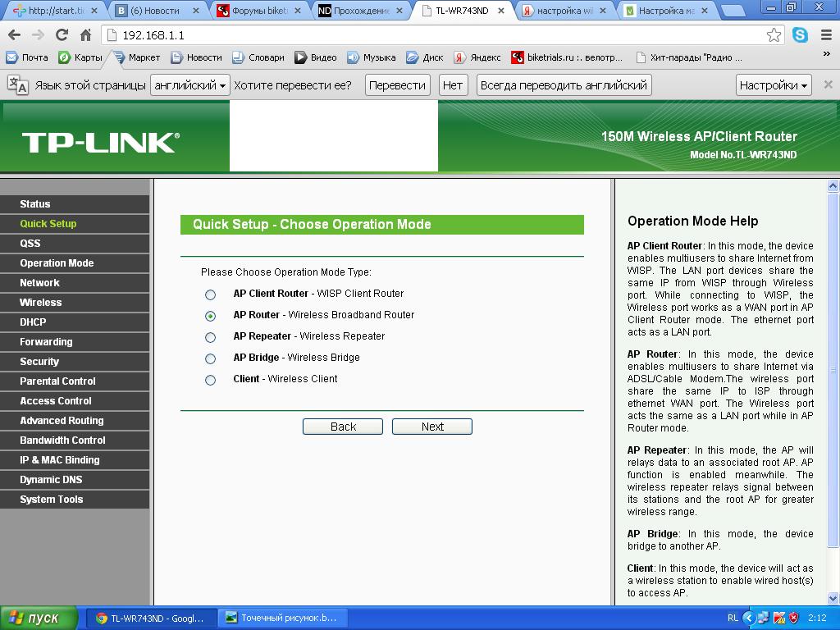Bookmark page with the star icon
This screenshot has height=630, width=840.
click(x=774, y=35)
